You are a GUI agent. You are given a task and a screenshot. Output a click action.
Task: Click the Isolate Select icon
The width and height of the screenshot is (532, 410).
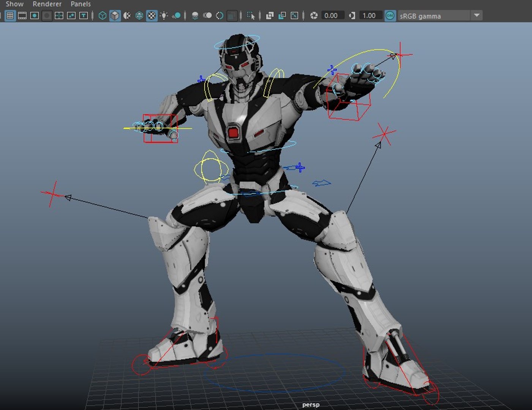[x=251, y=16]
